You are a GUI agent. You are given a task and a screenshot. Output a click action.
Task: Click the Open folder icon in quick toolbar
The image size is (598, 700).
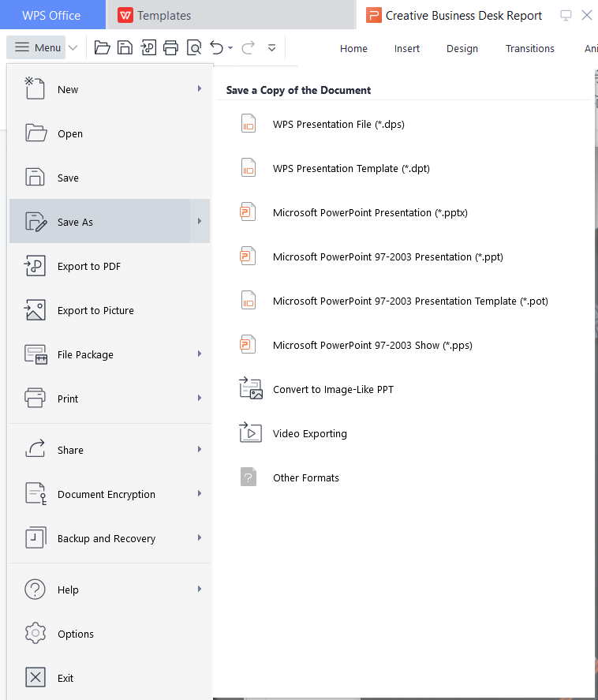tap(102, 48)
